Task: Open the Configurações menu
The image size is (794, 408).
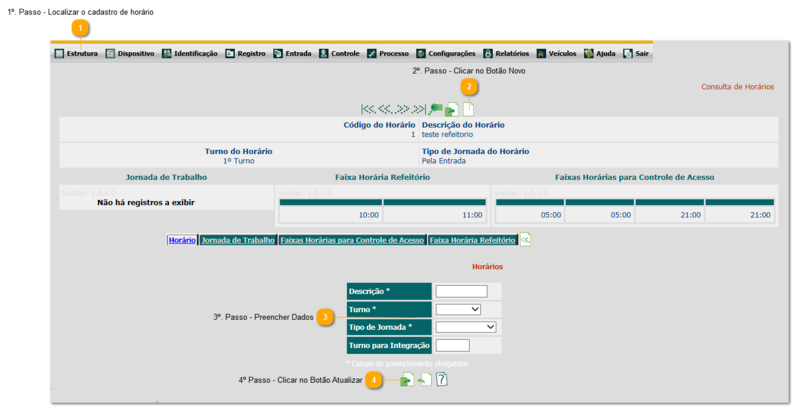Action: tap(446, 53)
